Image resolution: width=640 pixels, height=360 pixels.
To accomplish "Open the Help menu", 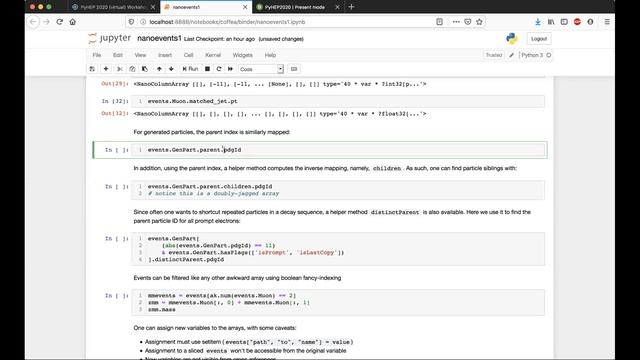I will coord(270,55).
